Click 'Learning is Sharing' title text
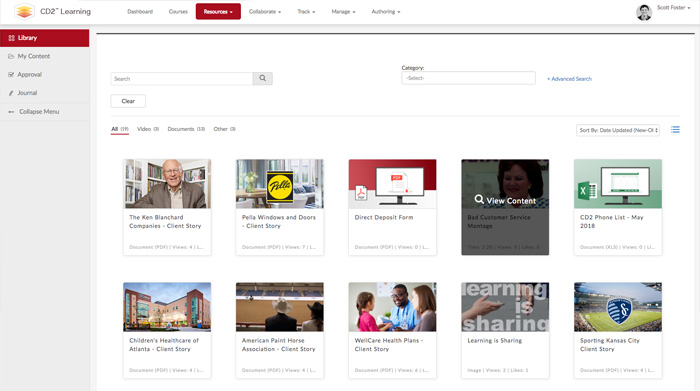700x391 pixels. 495,341
